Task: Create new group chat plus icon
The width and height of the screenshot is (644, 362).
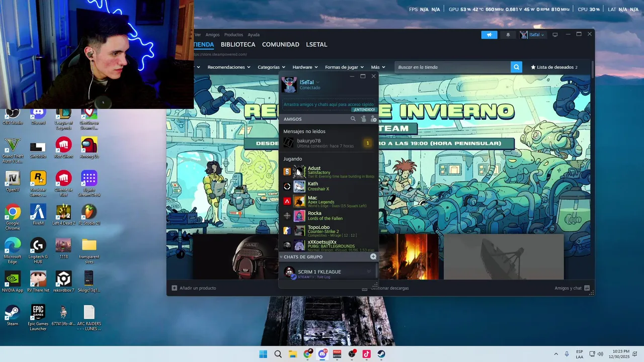Action: click(x=373, y=256)
